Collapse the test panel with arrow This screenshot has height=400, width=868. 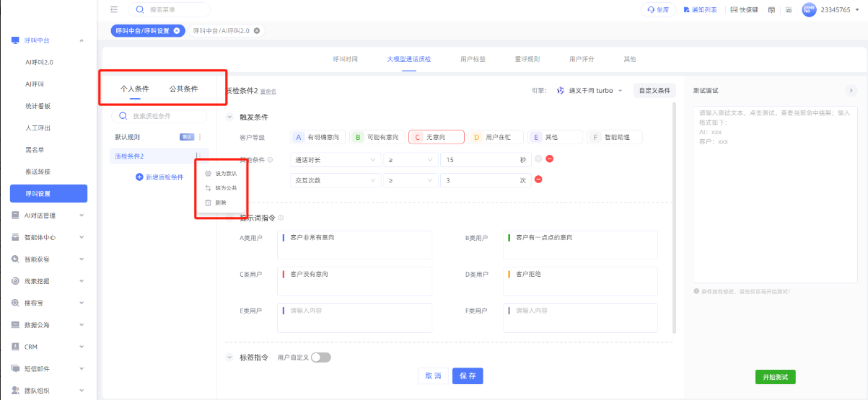coord(850,90)
